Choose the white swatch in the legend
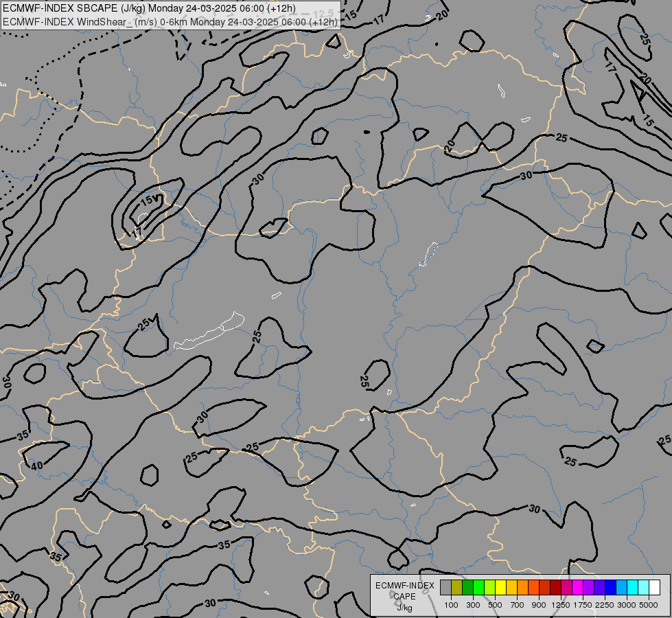 [654, 588]
